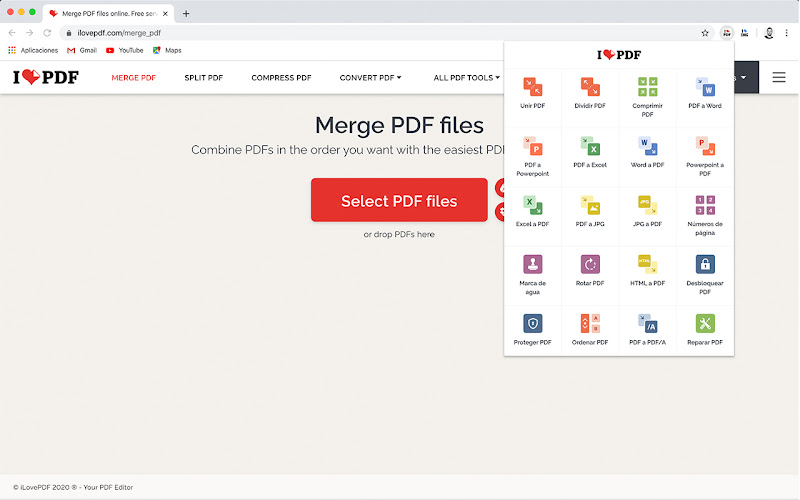Select the Proteger PDF tool

point(532,330)
